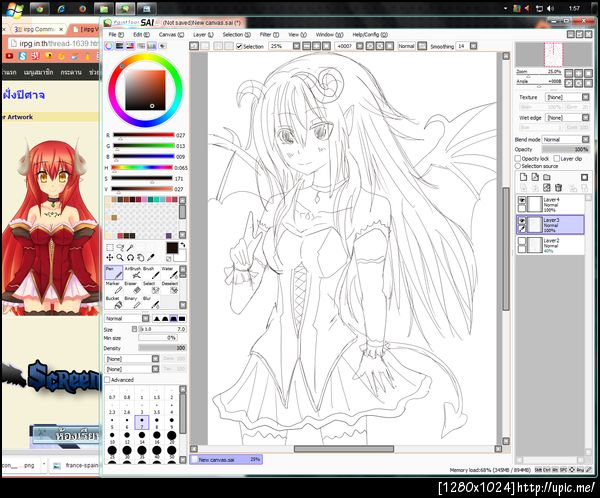Toggle the color wheel panel button

pos(109,46)
